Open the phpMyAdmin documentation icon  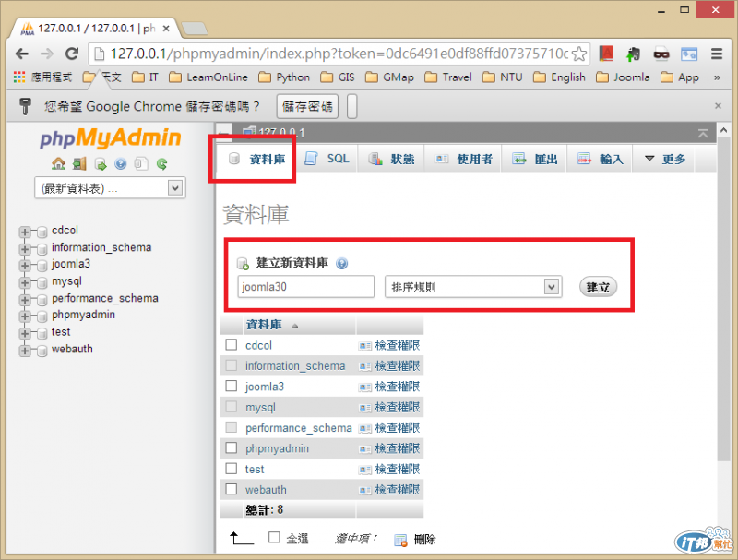point(121,164)
